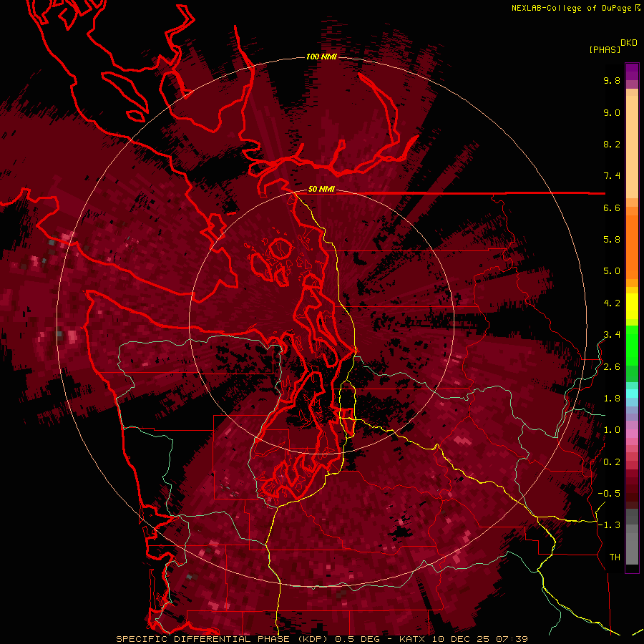The image size is (644, 644).
Task: Click the KATX station identifier
Action: (413, 639)
